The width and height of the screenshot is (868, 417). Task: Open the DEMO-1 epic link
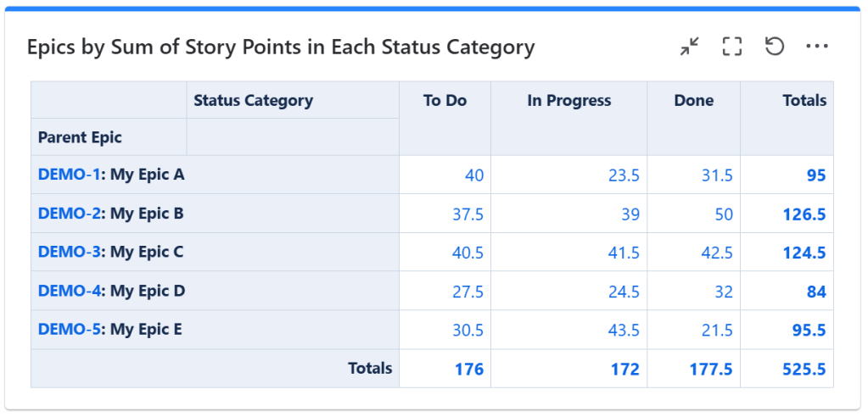click(x=67, y=175)
